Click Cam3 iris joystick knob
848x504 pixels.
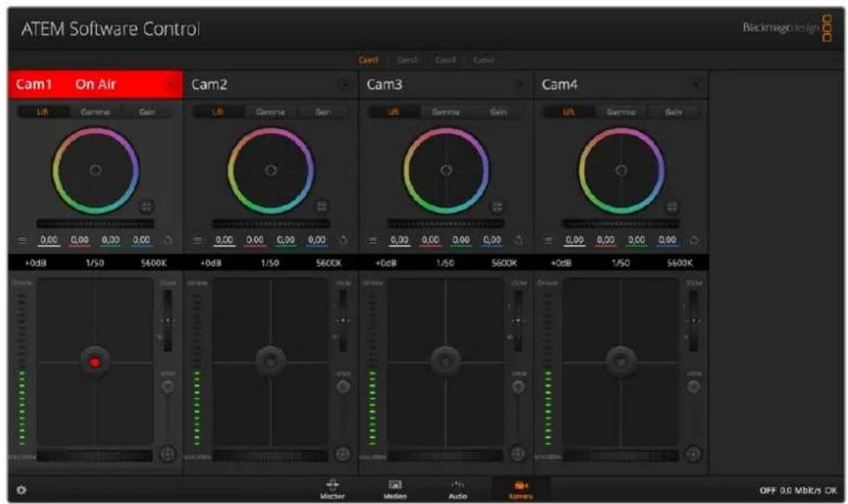click(x=445, y=360)
